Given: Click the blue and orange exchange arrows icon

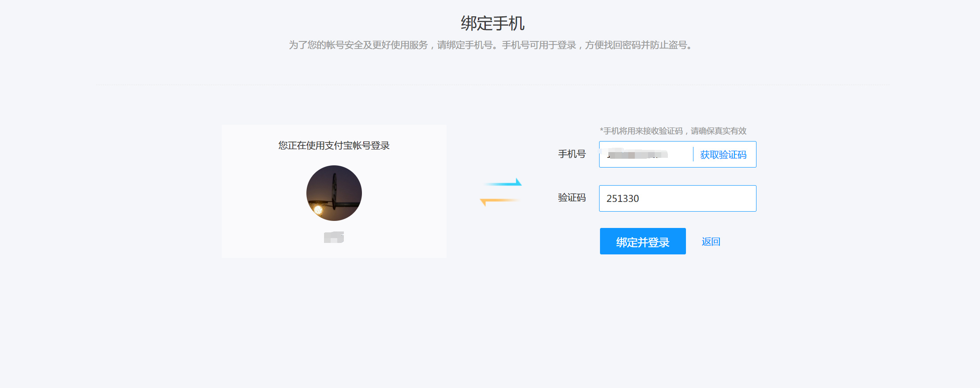Looking at the screenshot, I should (501, 192).
